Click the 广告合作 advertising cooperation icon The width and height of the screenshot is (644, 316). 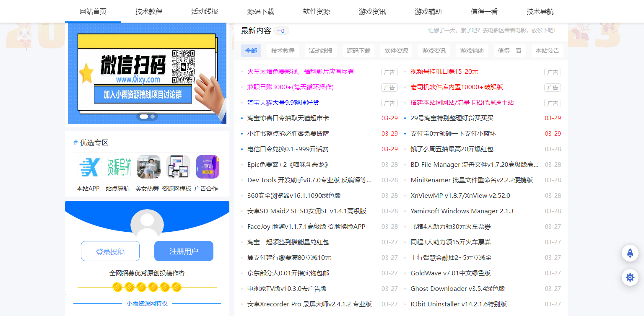(207, 167)
